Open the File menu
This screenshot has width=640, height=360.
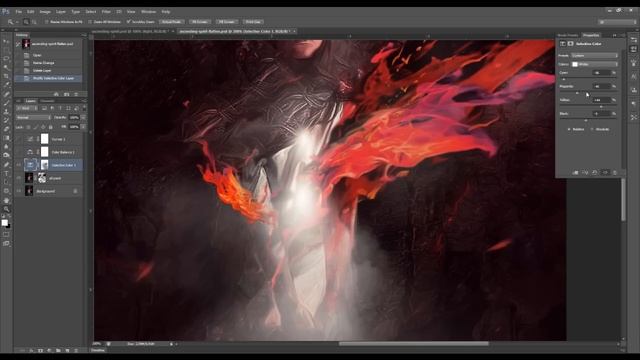point(19,12)
